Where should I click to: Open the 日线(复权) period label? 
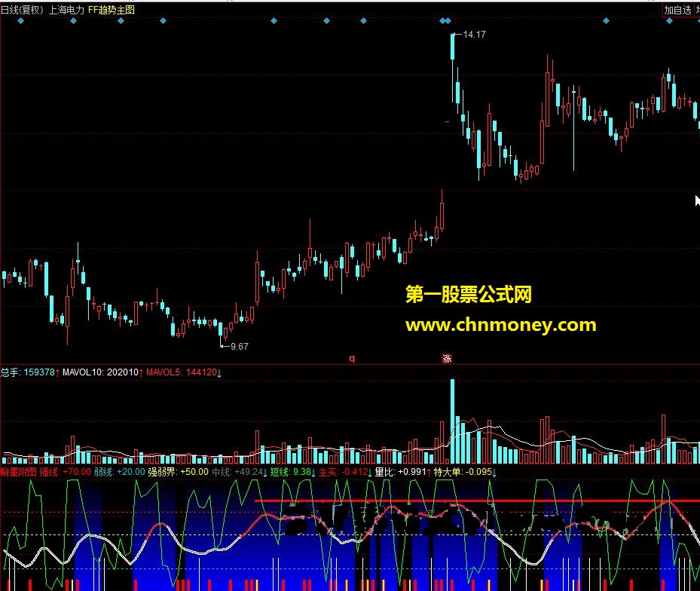[x=23, y=10]
